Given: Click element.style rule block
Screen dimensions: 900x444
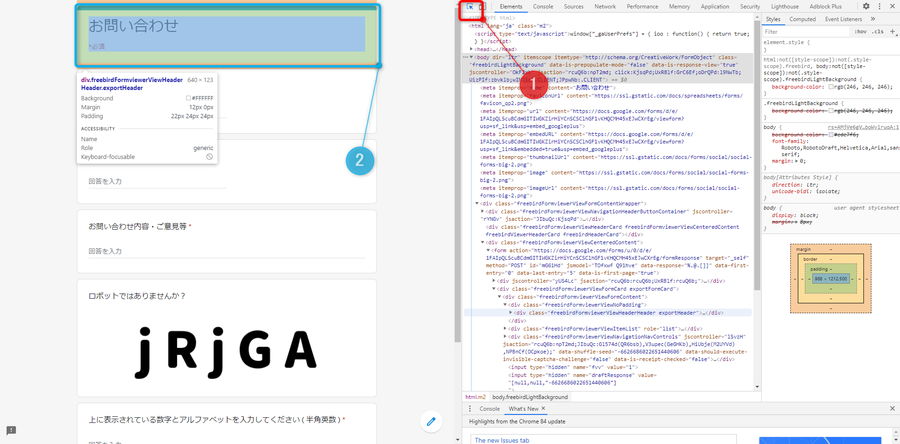Looking at the screenshot, I should 831,45.
